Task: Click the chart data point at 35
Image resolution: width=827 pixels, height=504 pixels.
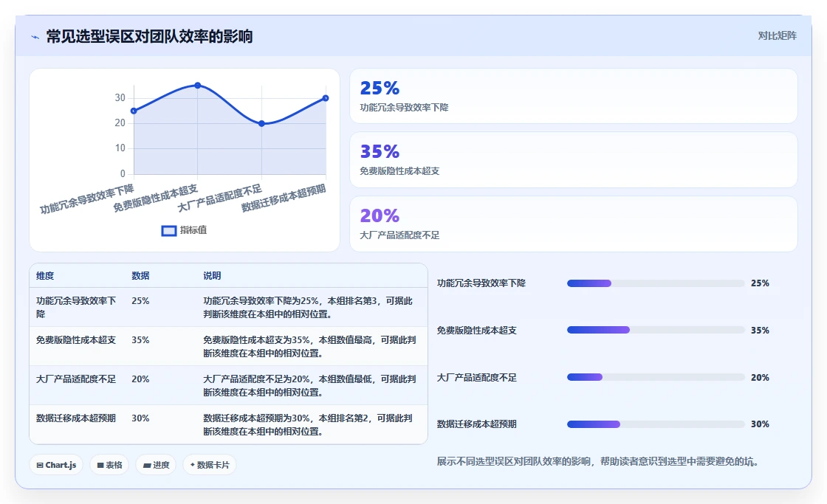Action: coord(198,86)
